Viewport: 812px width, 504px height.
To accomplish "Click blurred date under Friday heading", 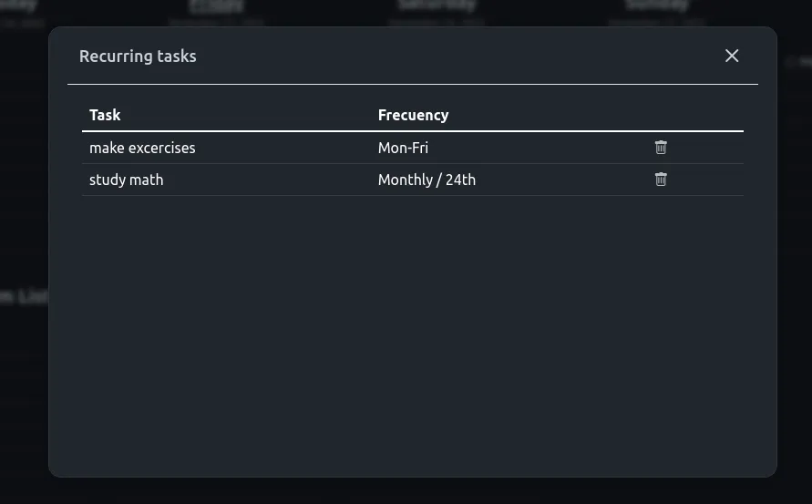I will [216, 22].
